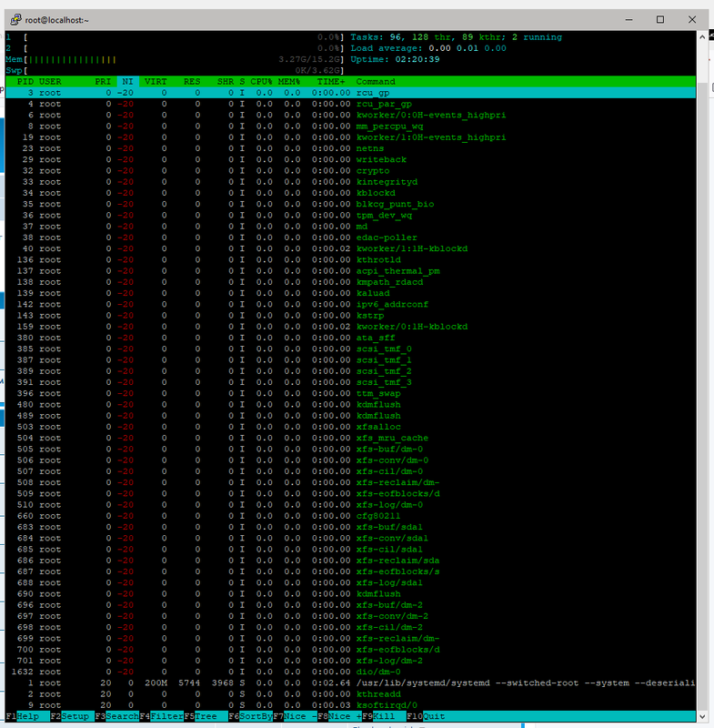Select the rcu_par_gp process row
Screen dimensions: 714x728
tap(350, 104)
